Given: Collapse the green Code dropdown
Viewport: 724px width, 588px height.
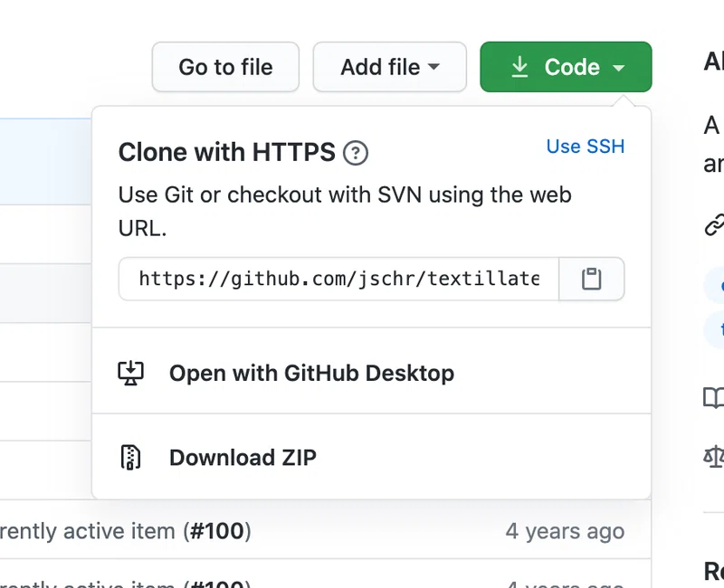Looking at the screenshot, I should pos(567,67).
